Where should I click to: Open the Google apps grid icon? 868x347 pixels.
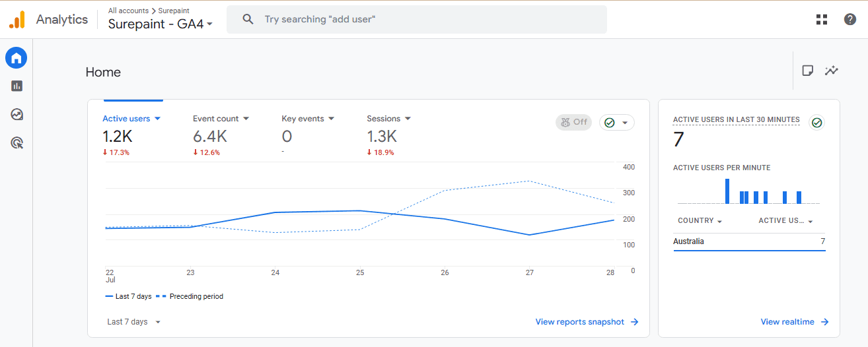pos(822,19)
